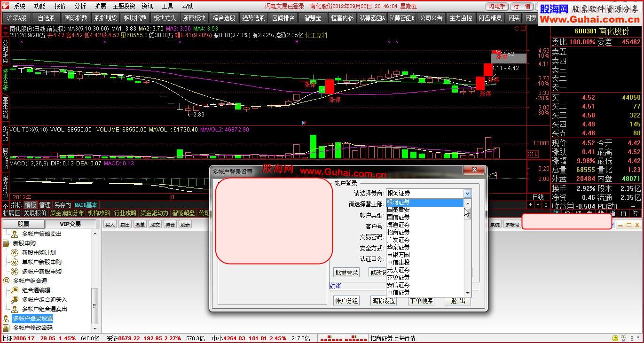Image resolution: width=644 pixels, height=343 pixels.
Task: Click the 退出 button in the dialog
Action: pyautogui.click(x=458, y=301)
